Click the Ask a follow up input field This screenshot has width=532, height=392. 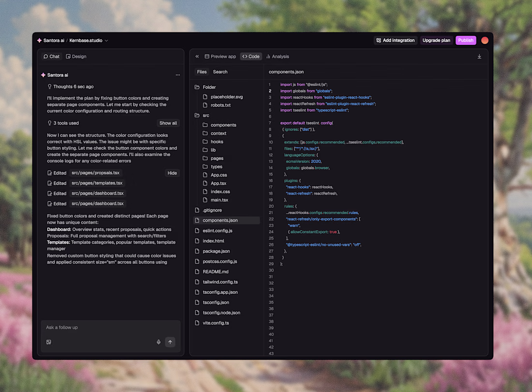click(x=111, y=328)
